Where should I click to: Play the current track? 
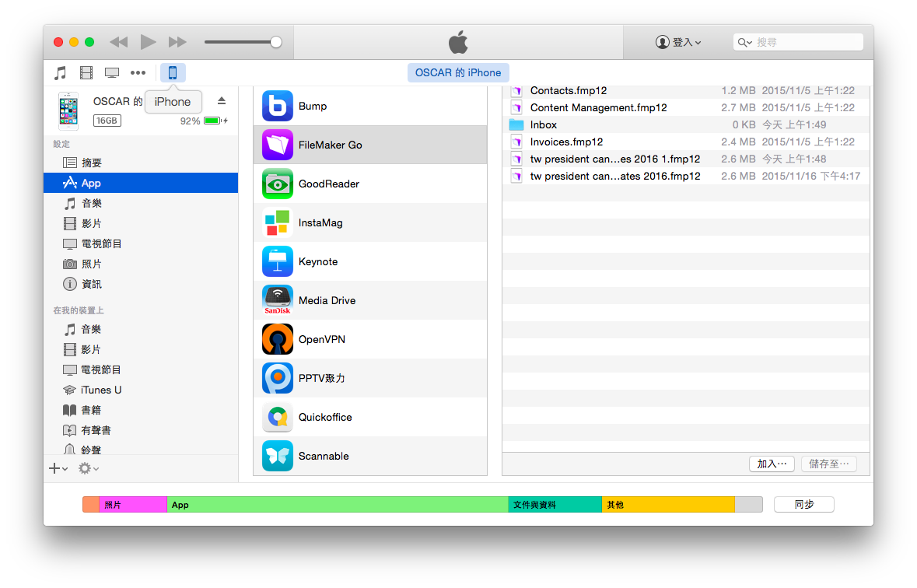tap(148, 42)
